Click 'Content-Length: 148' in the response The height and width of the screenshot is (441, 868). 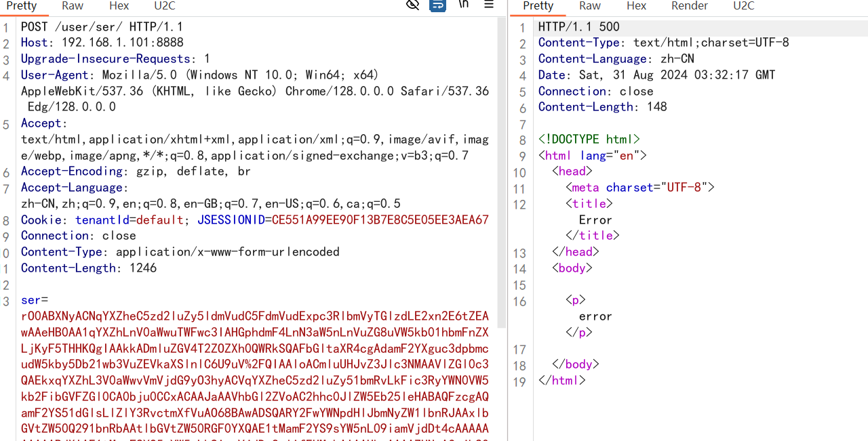[x=603, y=107]
